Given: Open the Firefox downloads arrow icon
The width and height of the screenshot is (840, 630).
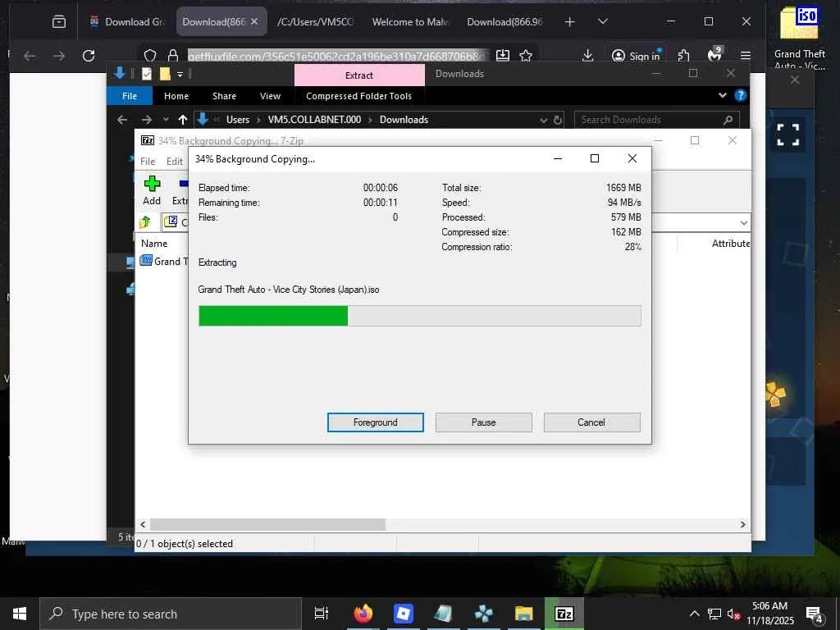Looking at the screenshot, I should tap(587, 56).
